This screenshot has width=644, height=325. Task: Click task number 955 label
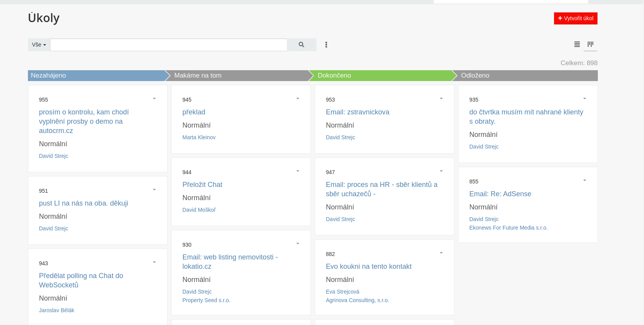click(x=43, y=100)
